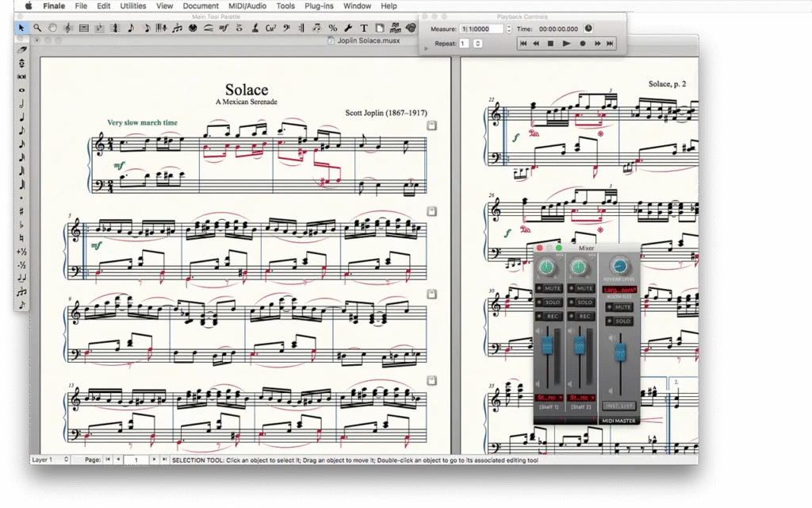Click the INST. LIST button
Image resolution: width=812 pixels, height=508 pixels.
[621, 406]
